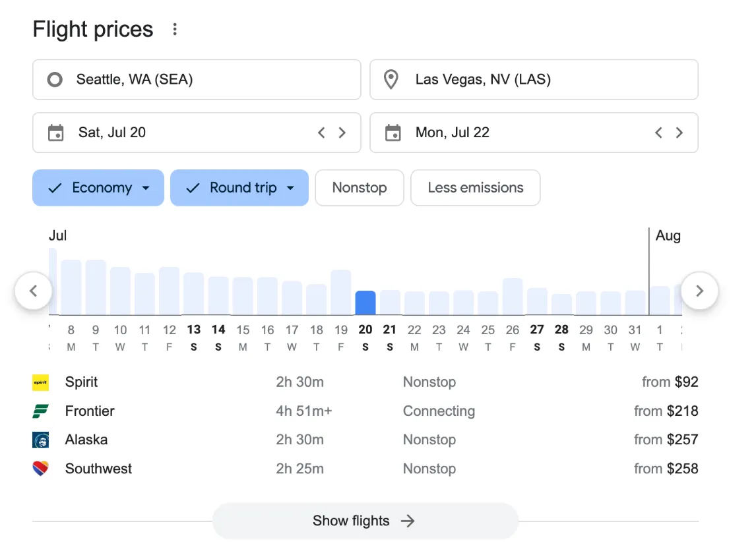756x555 pixels.
Task: Open the Economy cabin class dropdown
Action: (98, 188)
